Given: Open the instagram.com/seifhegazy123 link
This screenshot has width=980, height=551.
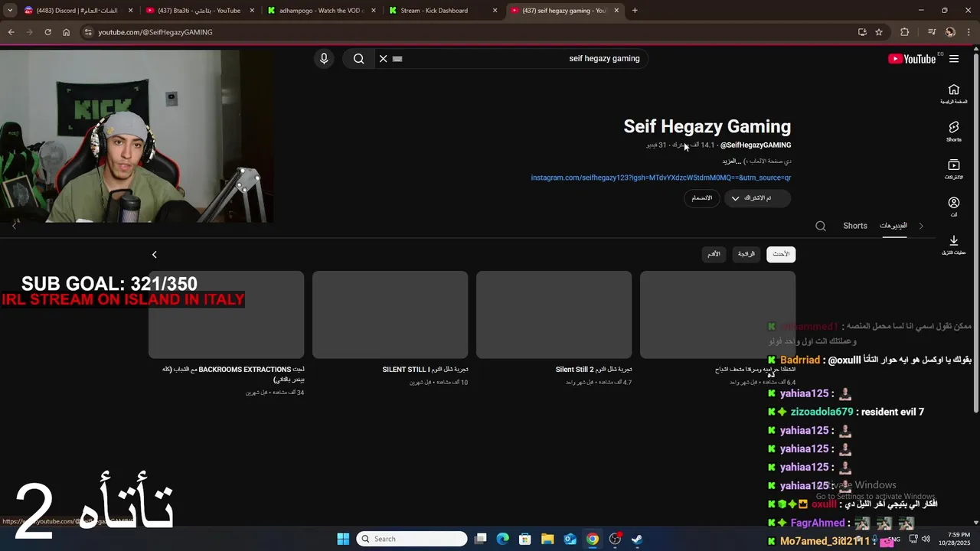Looking at the screenshot, I should click(661, 178).
